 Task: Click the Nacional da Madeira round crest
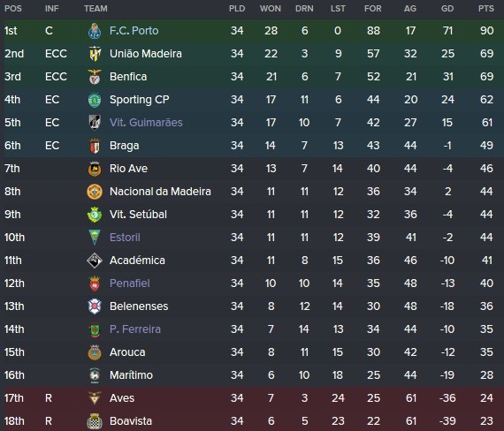tap(95, 192)
